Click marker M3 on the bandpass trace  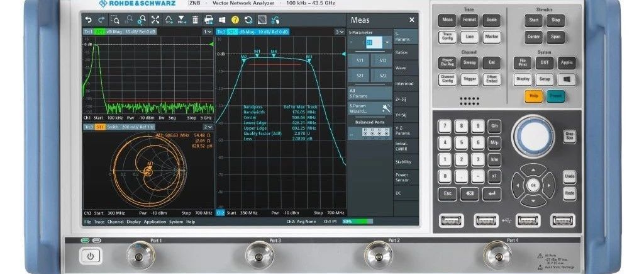coord(309,59)
